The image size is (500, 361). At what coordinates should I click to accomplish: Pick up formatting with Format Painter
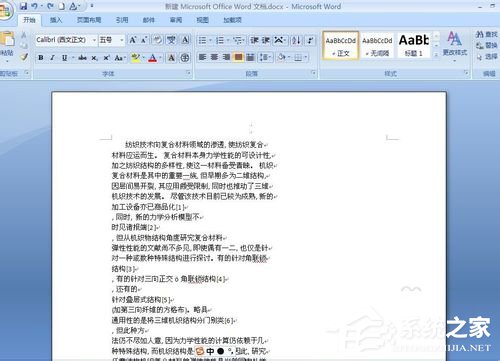point(24,57)
